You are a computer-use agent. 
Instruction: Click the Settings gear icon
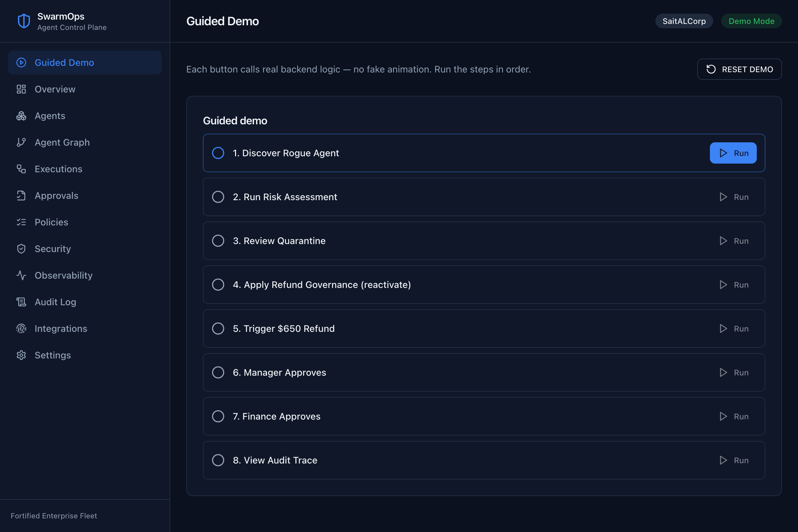pos(21,355)
